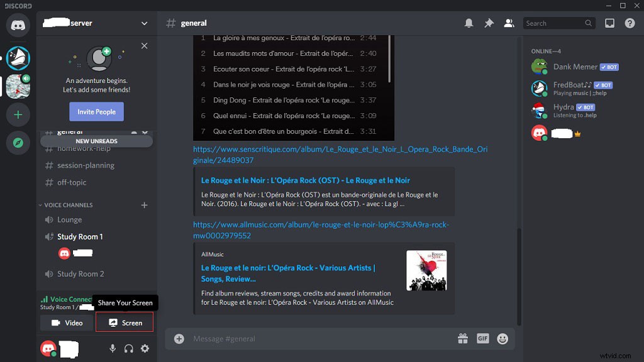This screenshot has width=644, height=362.
Task: Collapse the Voice Channels category
Action: [65, 205]
